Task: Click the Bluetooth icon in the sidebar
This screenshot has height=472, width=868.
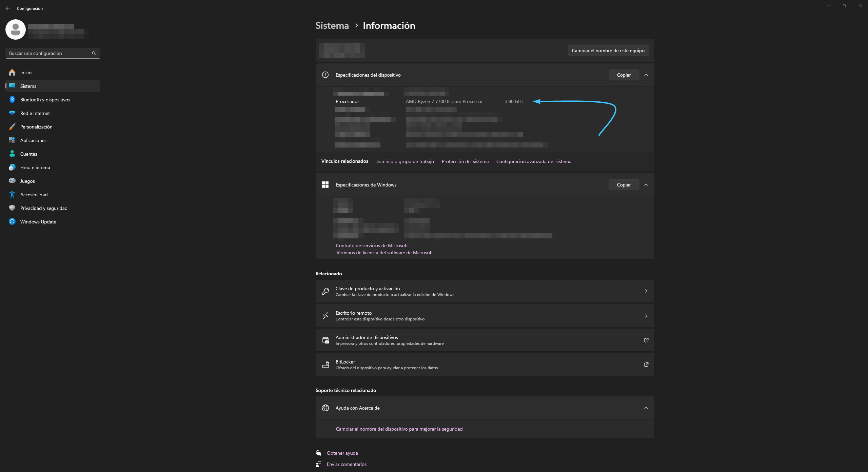Action: pyautogui.click(x=12, y=100)
